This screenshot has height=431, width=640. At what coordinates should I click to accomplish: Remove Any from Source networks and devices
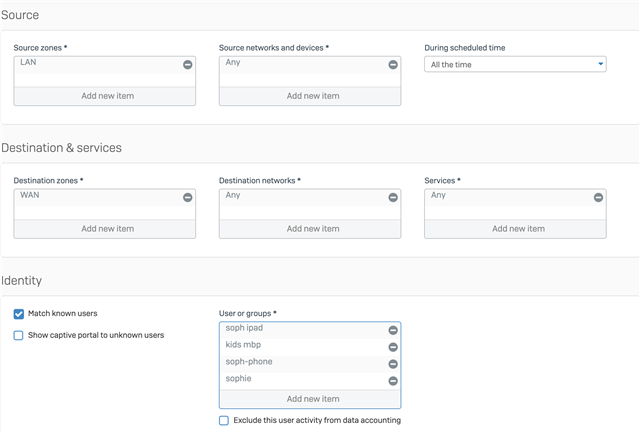[x=393, y=65]
